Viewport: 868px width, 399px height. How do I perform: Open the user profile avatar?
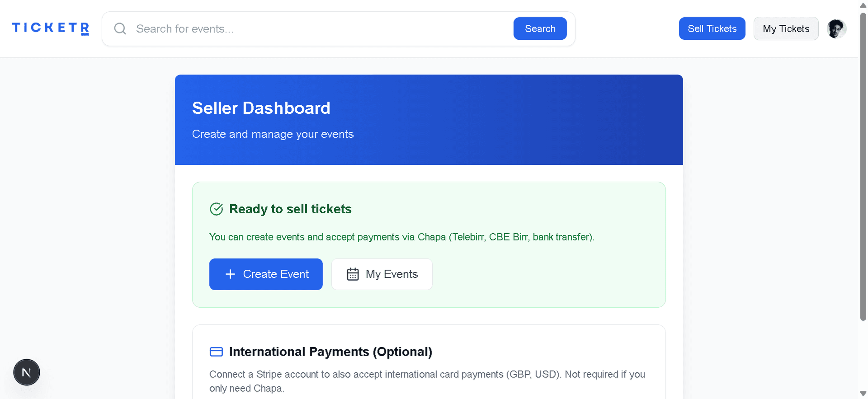coord(836,29)
